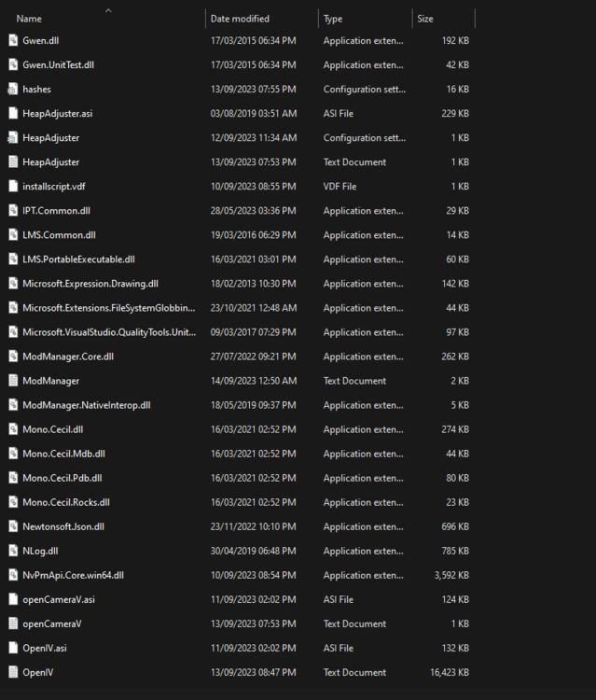596x700 pixels.
Task: Select the NLog.dll file icon
Action: pyautogui.click(x=13, y=551)
